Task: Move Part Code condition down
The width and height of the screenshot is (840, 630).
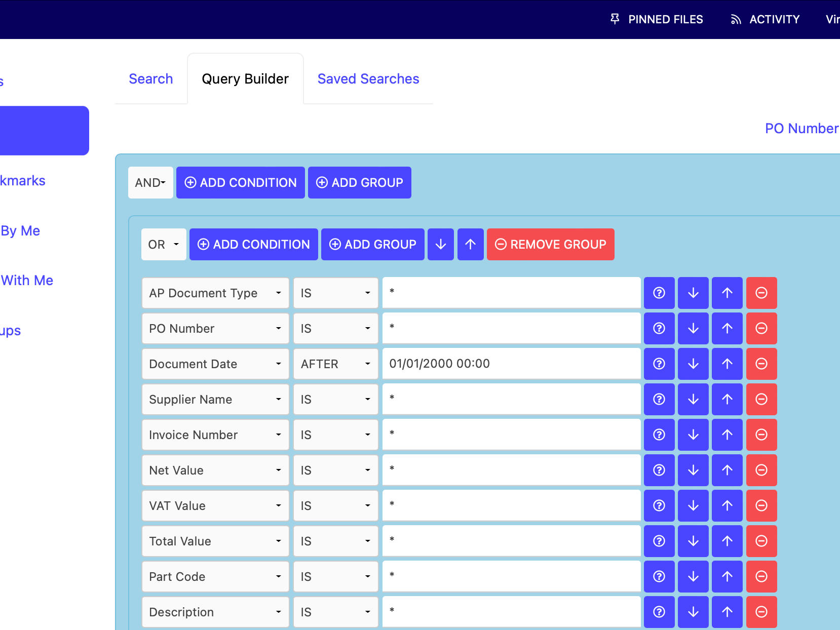Action: [693, 576]
